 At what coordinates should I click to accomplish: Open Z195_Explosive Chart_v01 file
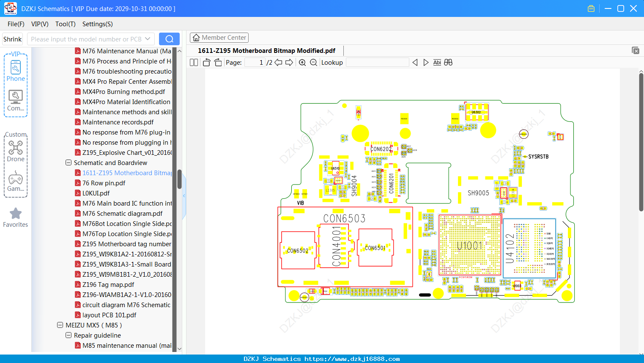(x=127, y=153)
